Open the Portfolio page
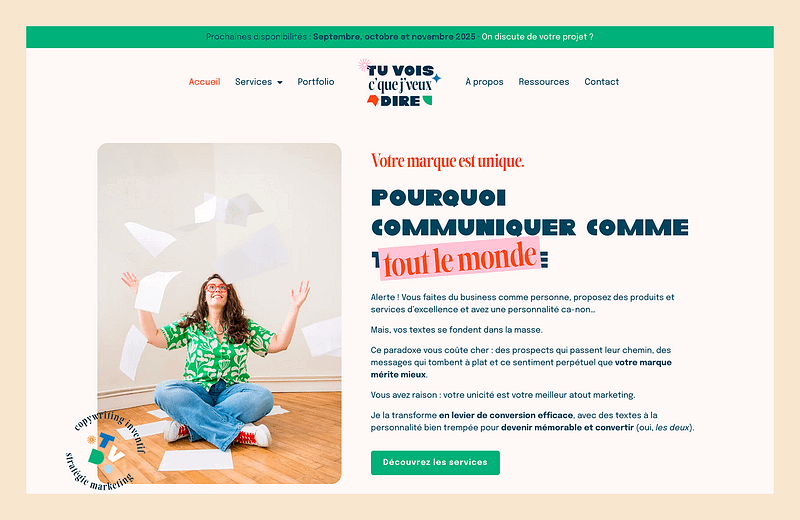 pos(316,82)
